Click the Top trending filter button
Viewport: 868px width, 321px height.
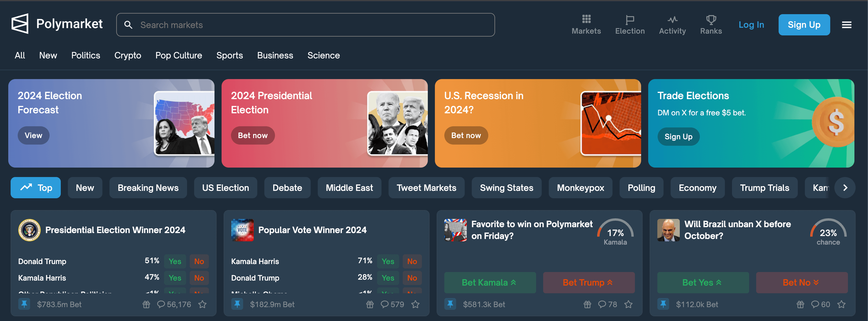point(36,188)
